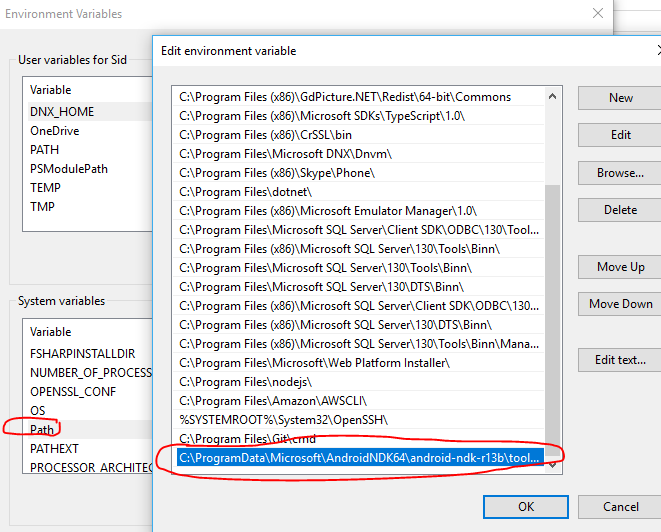Image resolution: width=661 pixels, height=532 pixels.
Task: Select the Amazon AWSCLI path entry
Action: [x=358, y=401]
